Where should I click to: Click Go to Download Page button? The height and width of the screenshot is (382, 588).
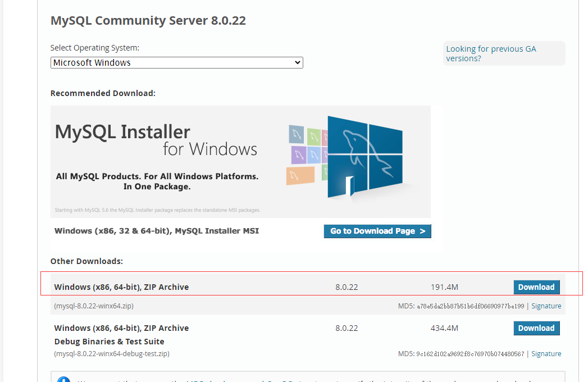[x=377, y=231]
